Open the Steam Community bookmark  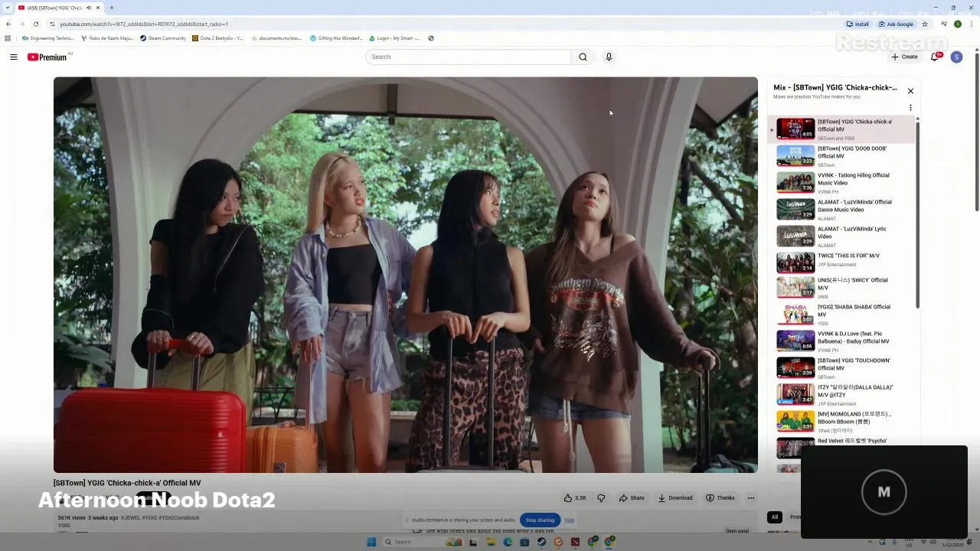click(x=163, y=38)
